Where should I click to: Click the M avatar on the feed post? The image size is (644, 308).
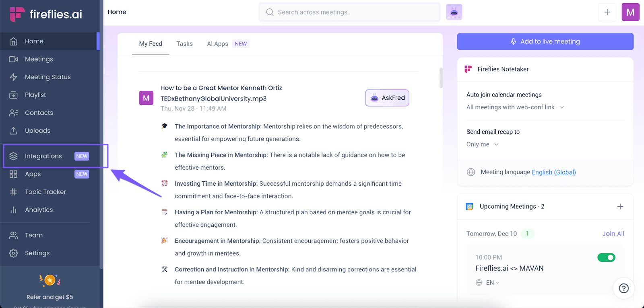pos(146,98)
